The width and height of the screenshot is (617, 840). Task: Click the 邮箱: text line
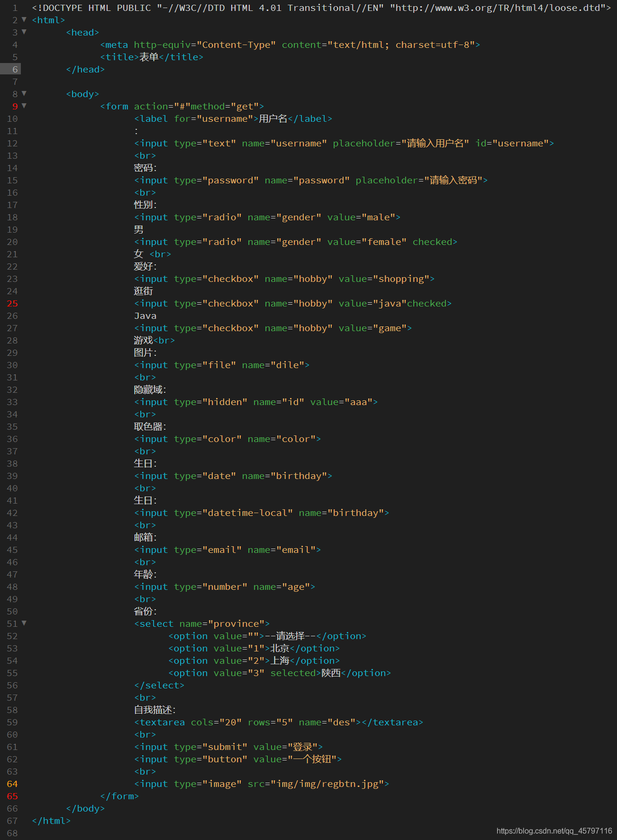coord(145,537)
